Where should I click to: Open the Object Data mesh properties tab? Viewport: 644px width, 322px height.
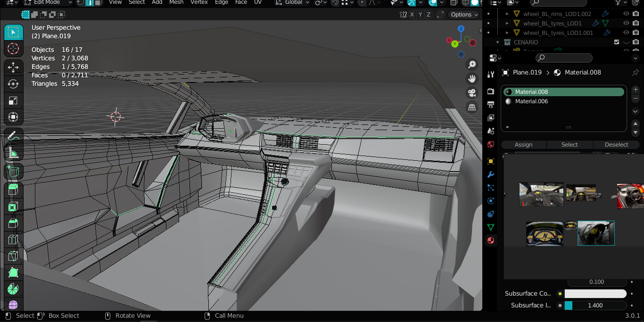point(491,227)
